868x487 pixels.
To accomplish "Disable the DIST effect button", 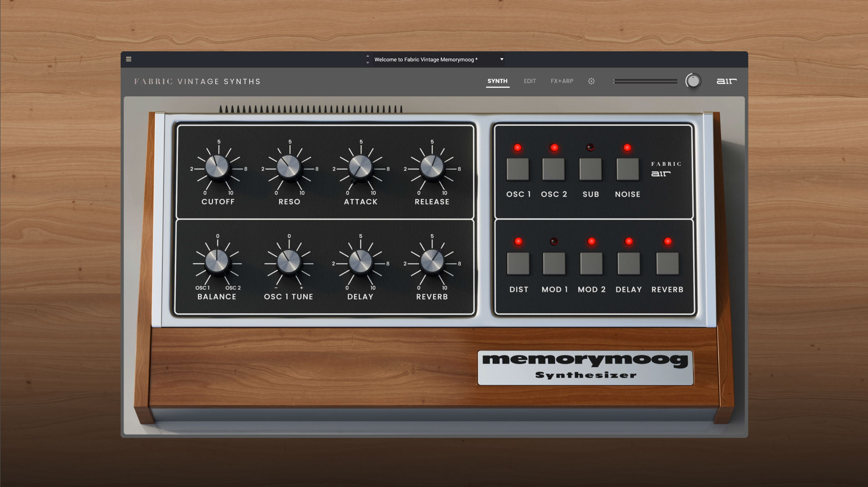I will pos(518,264).
